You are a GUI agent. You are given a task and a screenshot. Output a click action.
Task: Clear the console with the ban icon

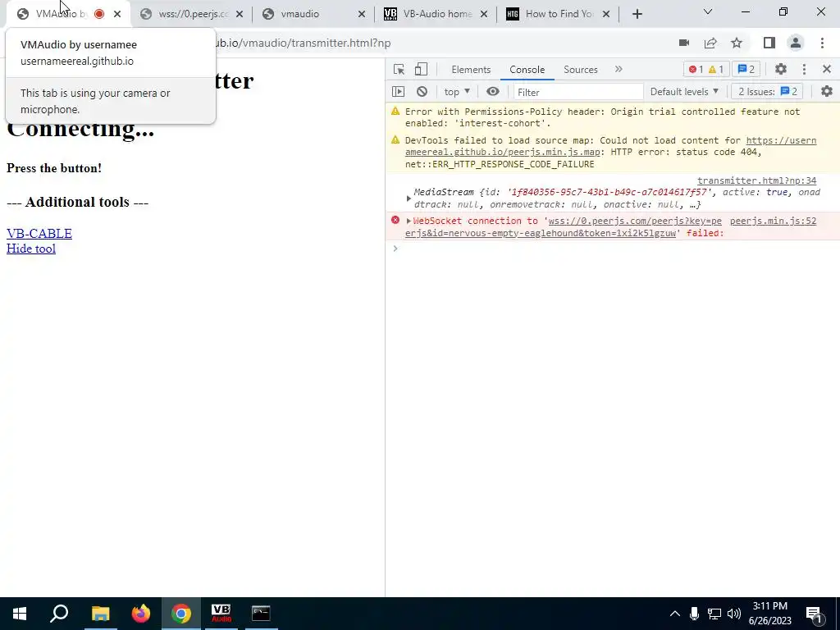422,92
